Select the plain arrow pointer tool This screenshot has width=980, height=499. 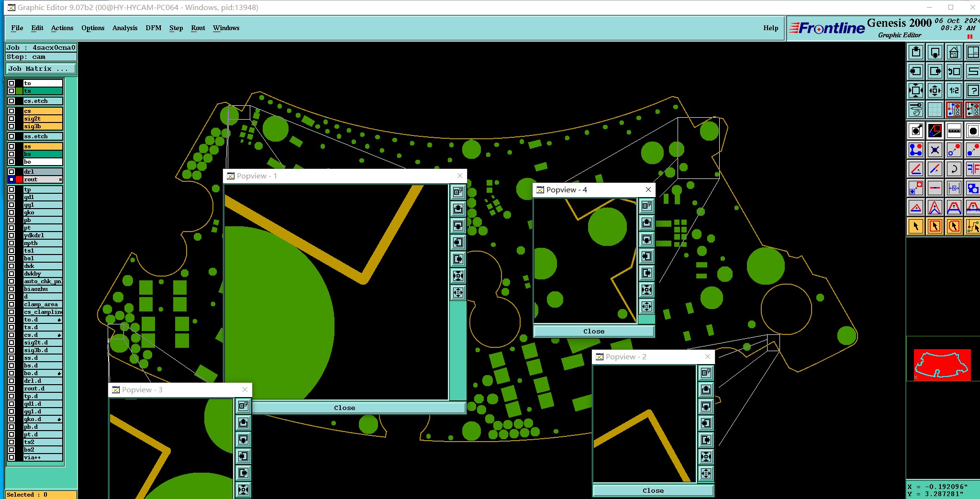point(916,226)
